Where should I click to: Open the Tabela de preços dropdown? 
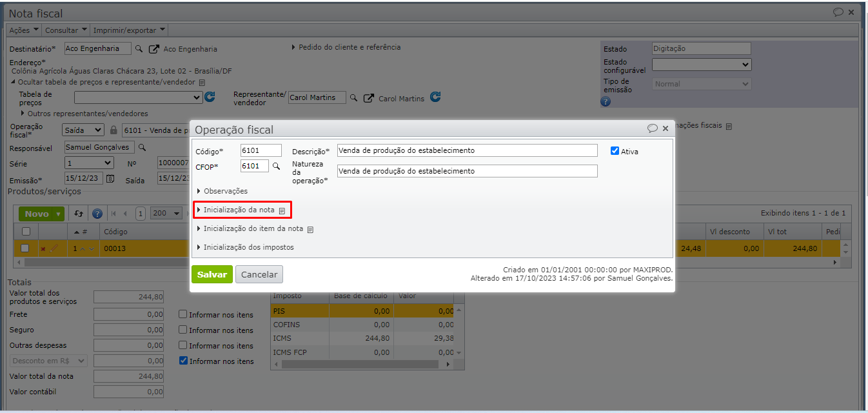(138, 97)
